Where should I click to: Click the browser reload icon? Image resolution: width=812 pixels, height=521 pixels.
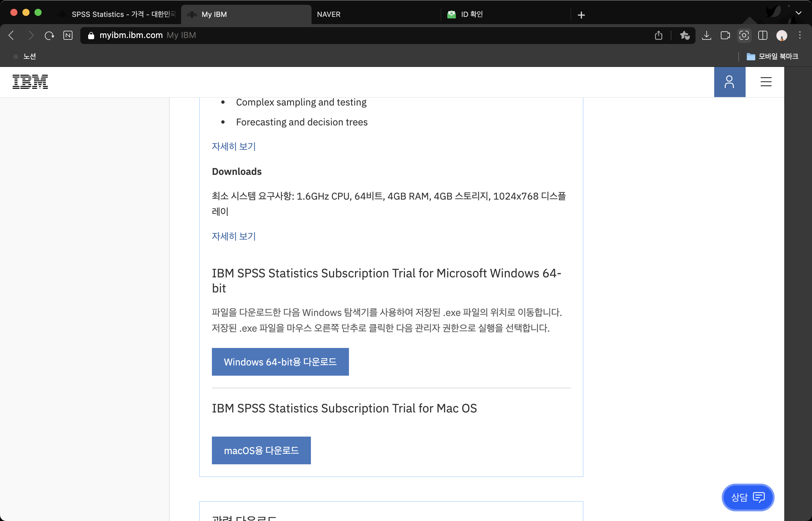coord(50,36)
